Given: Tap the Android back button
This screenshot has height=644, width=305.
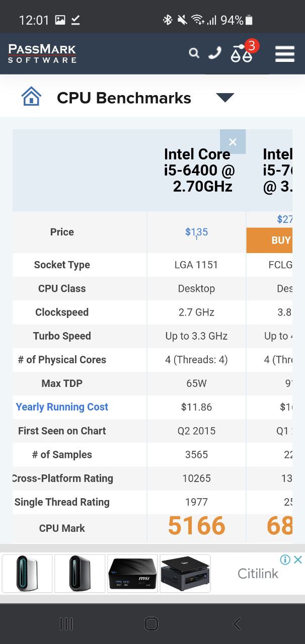Looking at the screenshot, I should point(237,624).
